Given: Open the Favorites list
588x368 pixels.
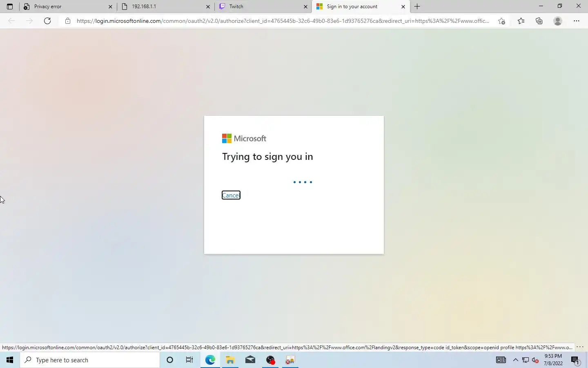Looking at the screenshot, I should coord(521,21).
